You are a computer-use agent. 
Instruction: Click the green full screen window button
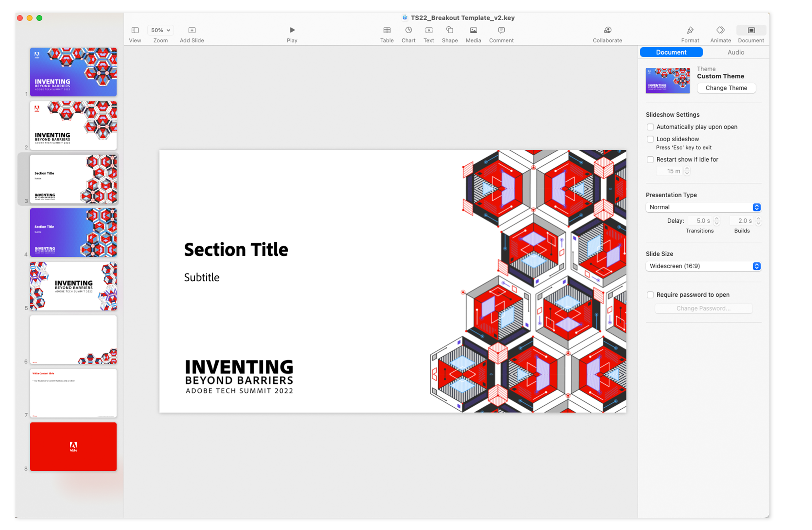pos(40,18)
